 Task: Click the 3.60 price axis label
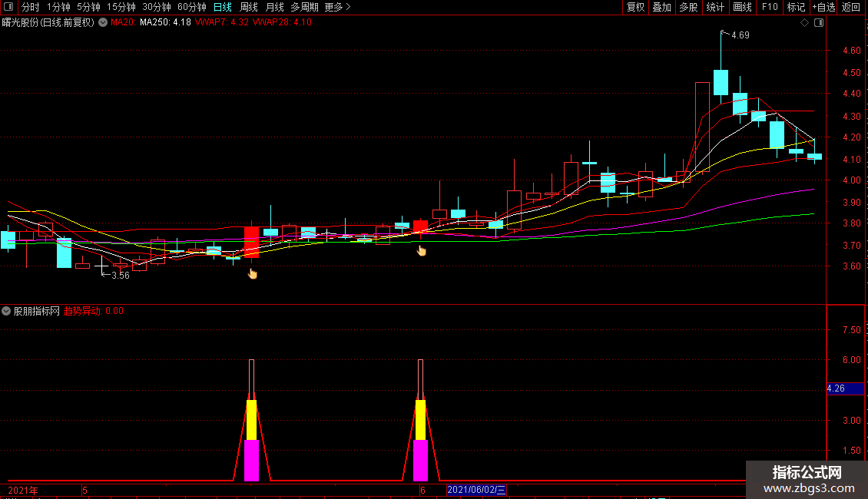point(851,266)
